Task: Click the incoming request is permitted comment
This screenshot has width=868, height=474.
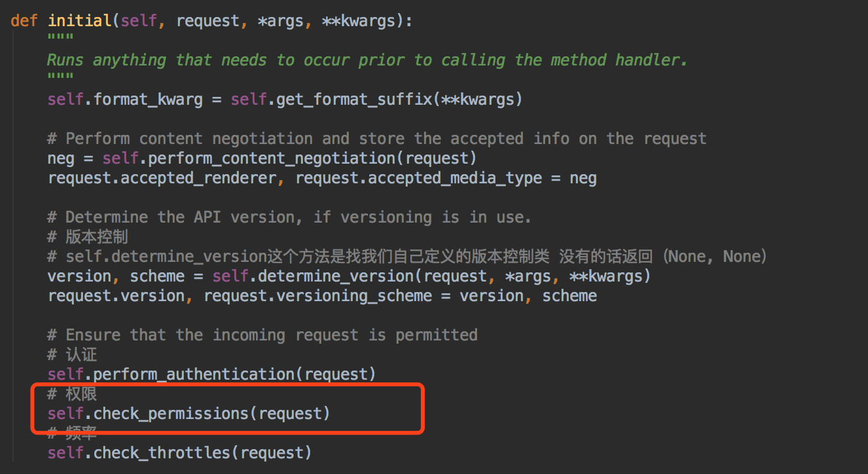Action: pos(262,335)
